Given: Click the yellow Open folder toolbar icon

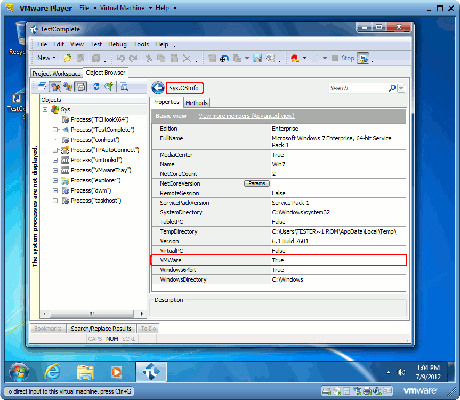Looking at the screenshot, I should point(67,58).
